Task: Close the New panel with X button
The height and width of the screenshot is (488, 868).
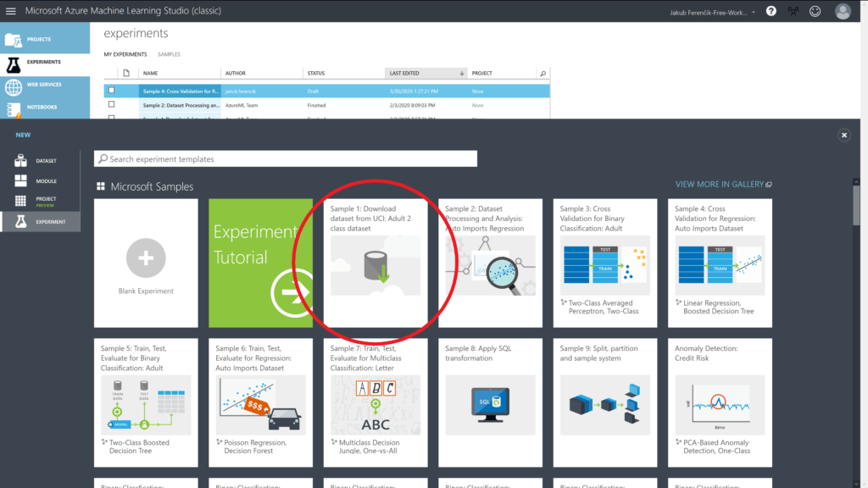Action: click(844, 135)
